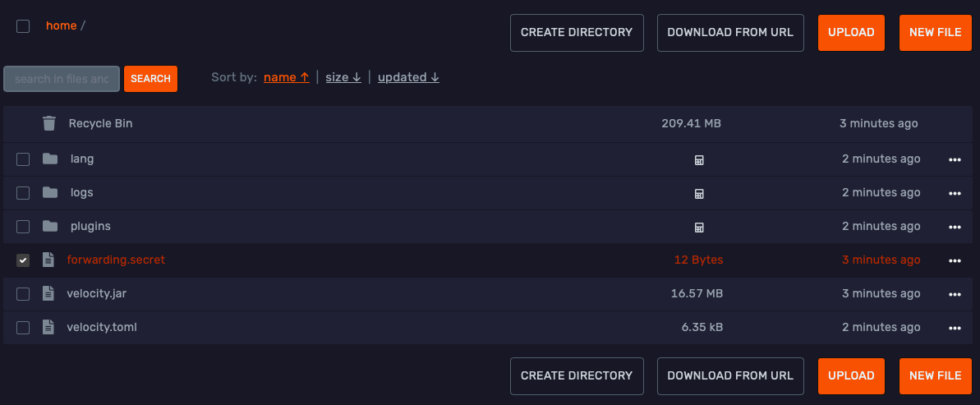Focus the search in files input
The image size is (980, 405).
62,79
